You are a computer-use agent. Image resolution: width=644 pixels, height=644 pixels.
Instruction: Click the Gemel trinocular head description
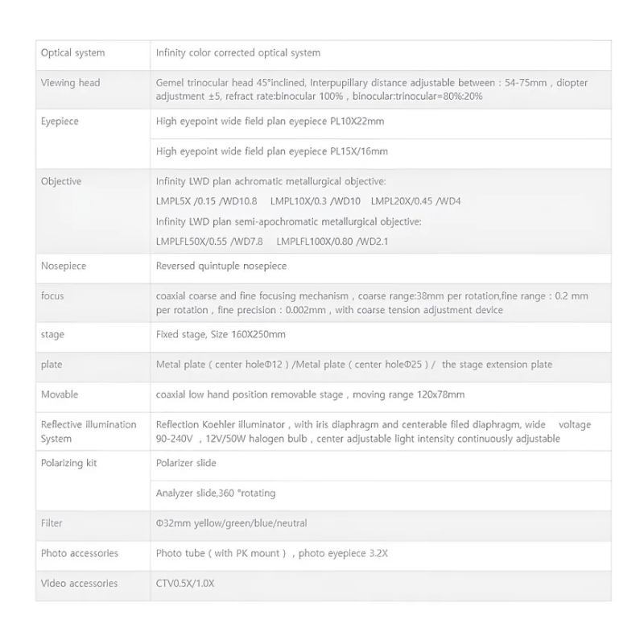click(x=371, y=89)
